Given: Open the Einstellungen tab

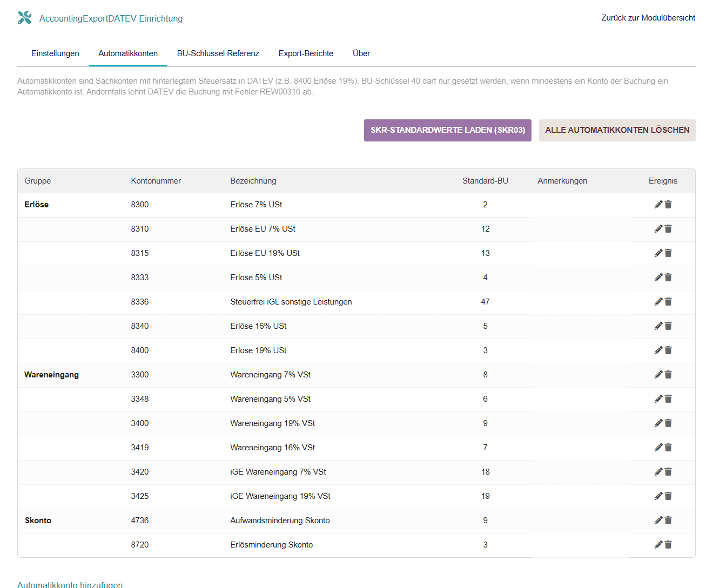Looking at the screenshot, I should [55, 53].
